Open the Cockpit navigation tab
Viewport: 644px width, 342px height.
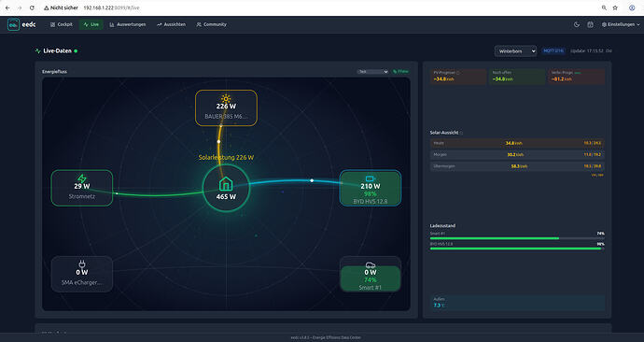click(62, 24)
